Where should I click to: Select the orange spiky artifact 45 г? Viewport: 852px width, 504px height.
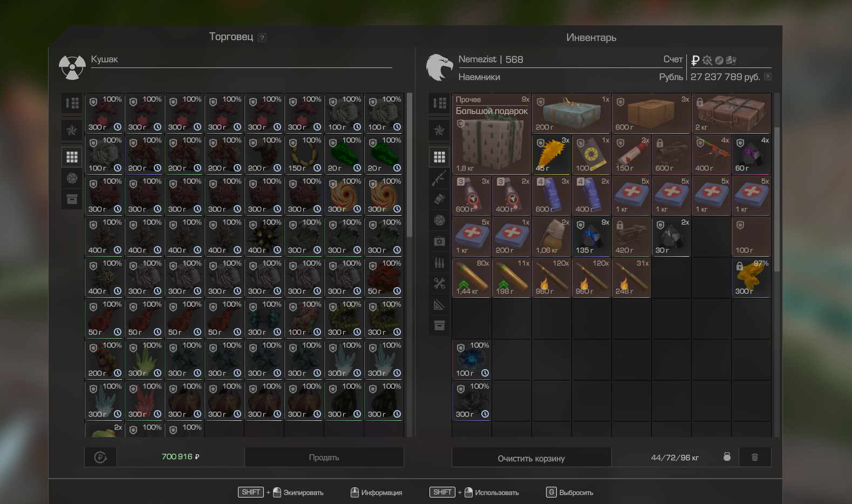pyautogui.click(x=552, y=154)
